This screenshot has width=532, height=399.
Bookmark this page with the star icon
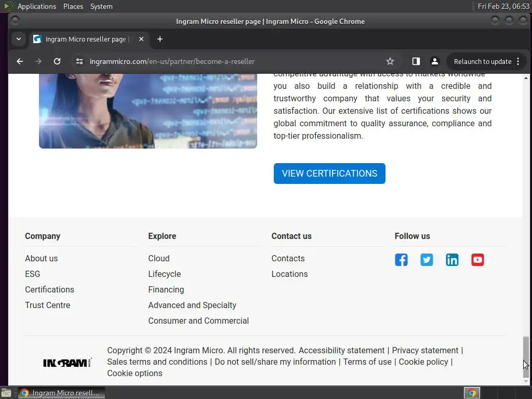[x=390, y=61]
